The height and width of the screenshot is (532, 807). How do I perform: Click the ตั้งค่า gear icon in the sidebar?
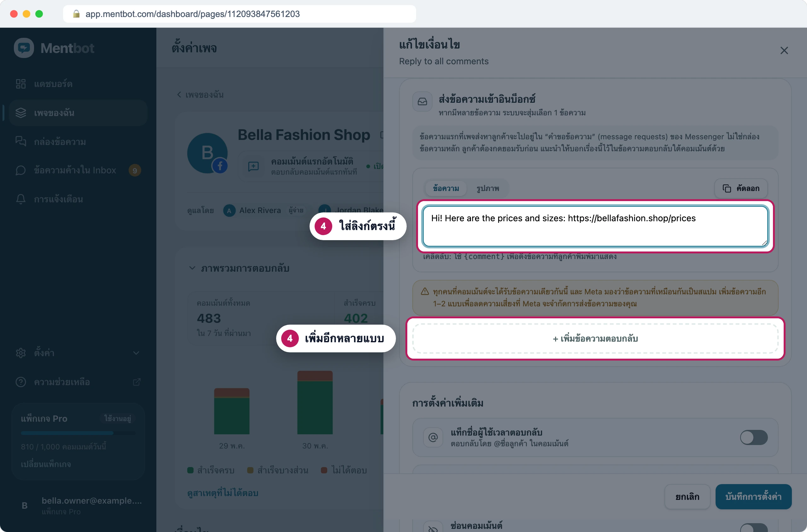[x=21, y=353]
